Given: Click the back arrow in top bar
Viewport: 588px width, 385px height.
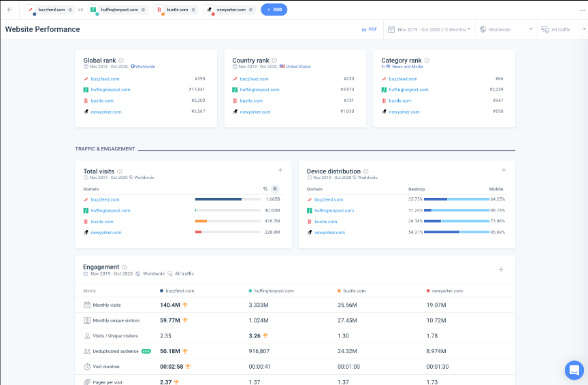Looking at the screenshot, I should (x=10, y=10).
